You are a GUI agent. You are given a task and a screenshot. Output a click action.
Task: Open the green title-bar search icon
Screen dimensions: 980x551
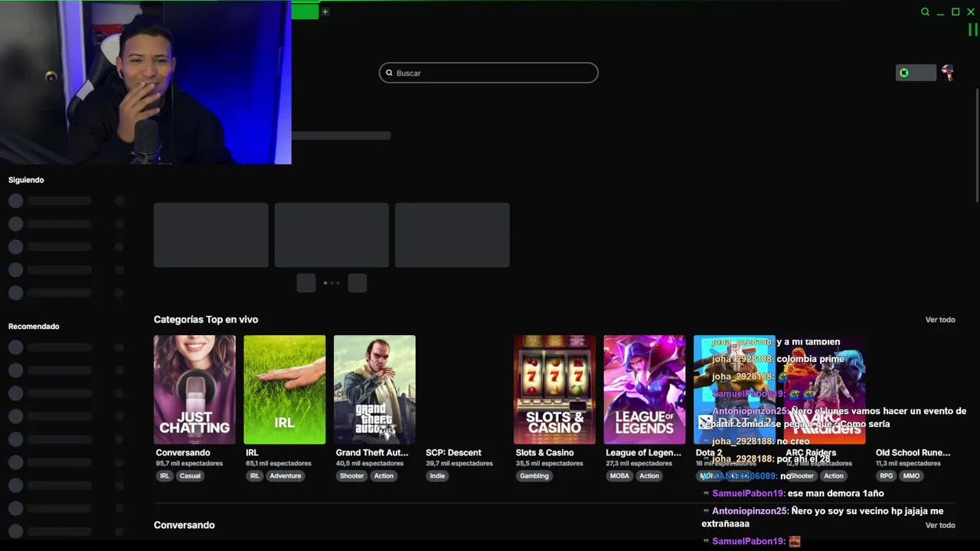925,11
